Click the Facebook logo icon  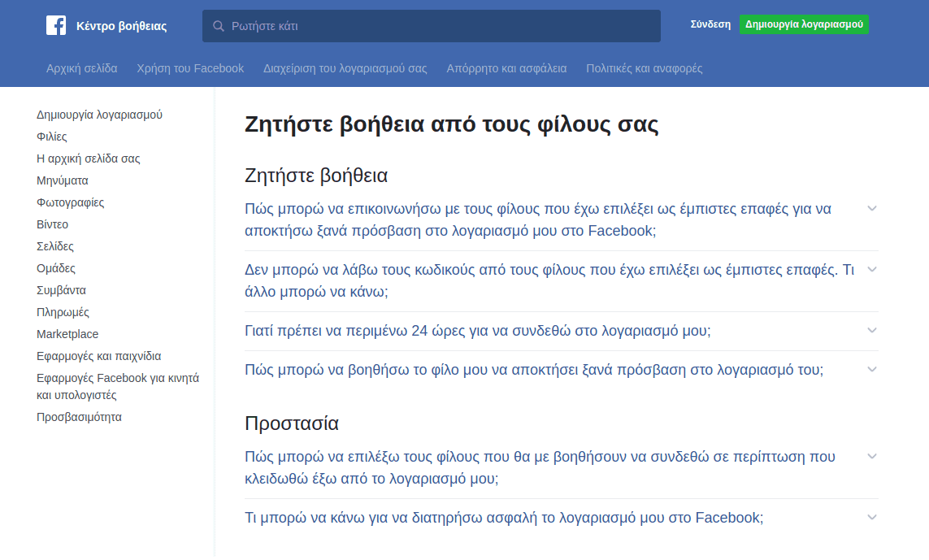[56, 26]
